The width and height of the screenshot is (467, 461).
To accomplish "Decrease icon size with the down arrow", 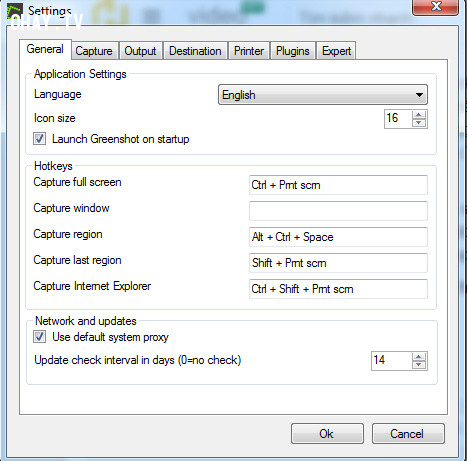I will tap(419, 123).
